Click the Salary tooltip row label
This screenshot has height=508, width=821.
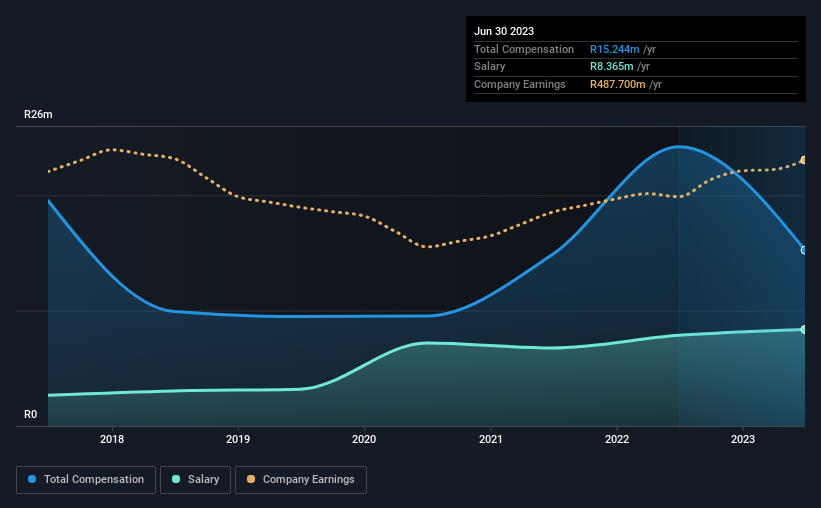point(490,67)
